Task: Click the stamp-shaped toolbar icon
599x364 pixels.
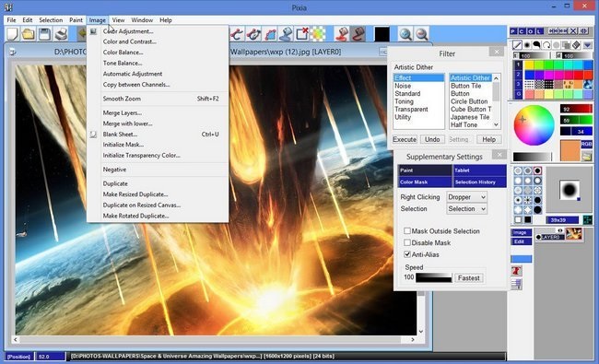Action: pyautogui.click(x=286, y=34)
